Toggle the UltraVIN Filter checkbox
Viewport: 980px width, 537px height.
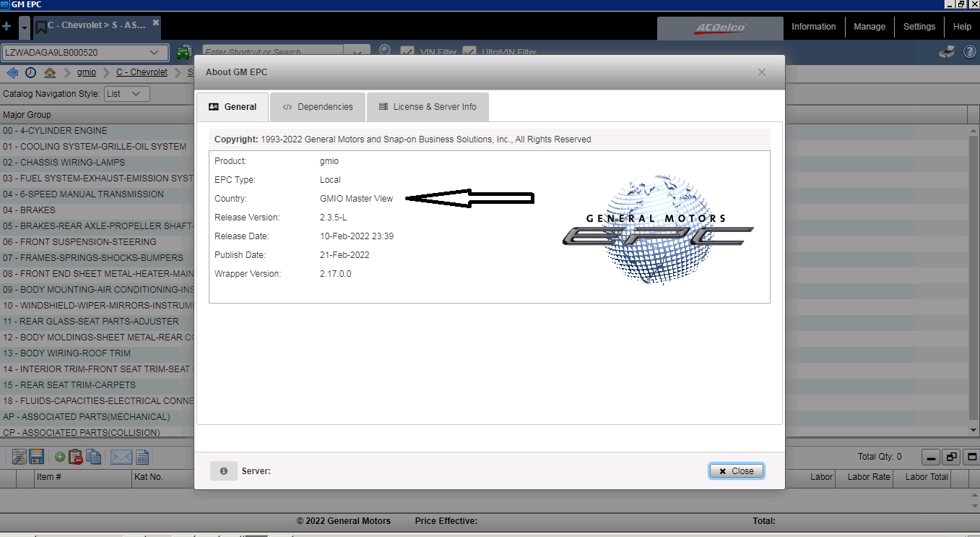469,52
